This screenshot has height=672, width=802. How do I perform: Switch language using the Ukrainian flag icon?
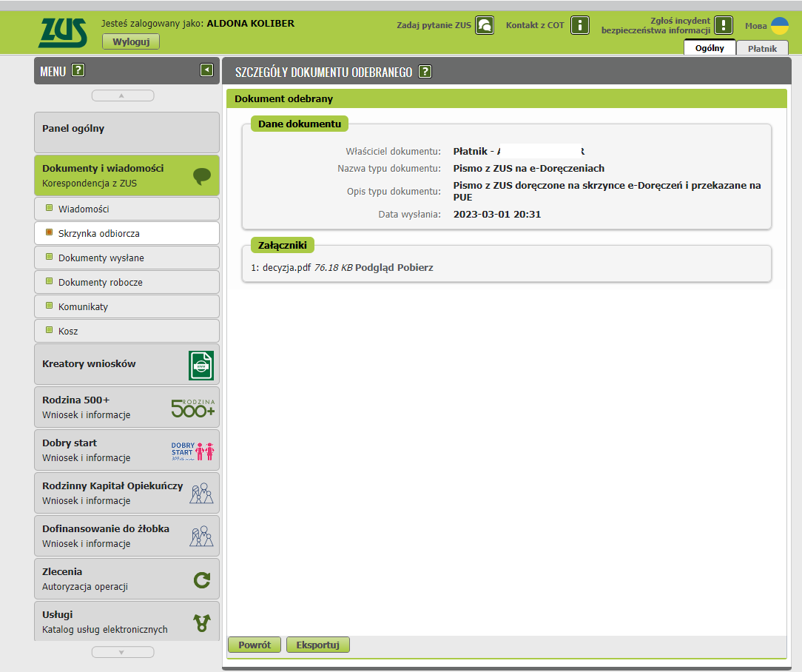pos(779,25)
